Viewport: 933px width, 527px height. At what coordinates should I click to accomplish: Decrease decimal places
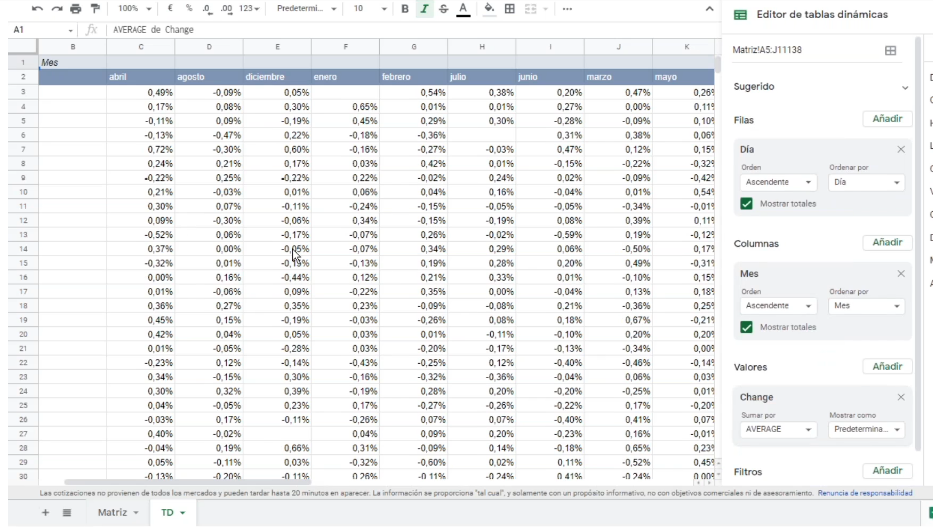click(x=207, y=9)
